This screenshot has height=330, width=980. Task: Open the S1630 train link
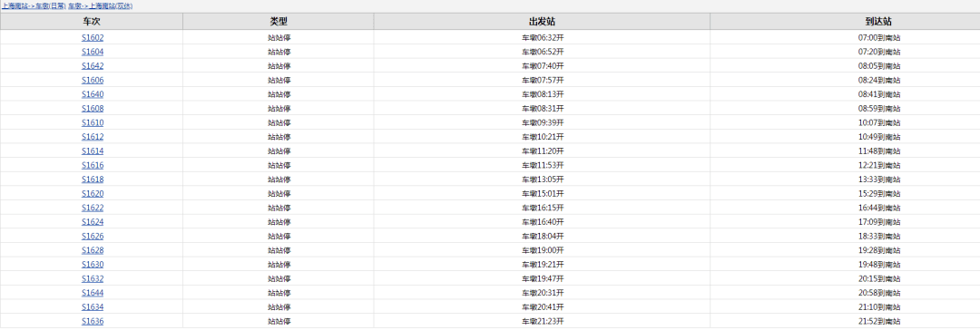(x=93, y=265)
